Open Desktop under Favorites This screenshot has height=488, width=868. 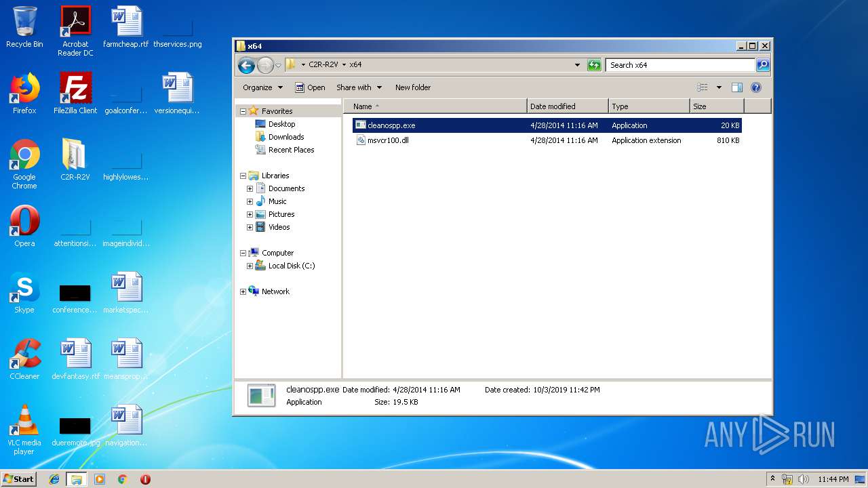click(x=281, y=124)
